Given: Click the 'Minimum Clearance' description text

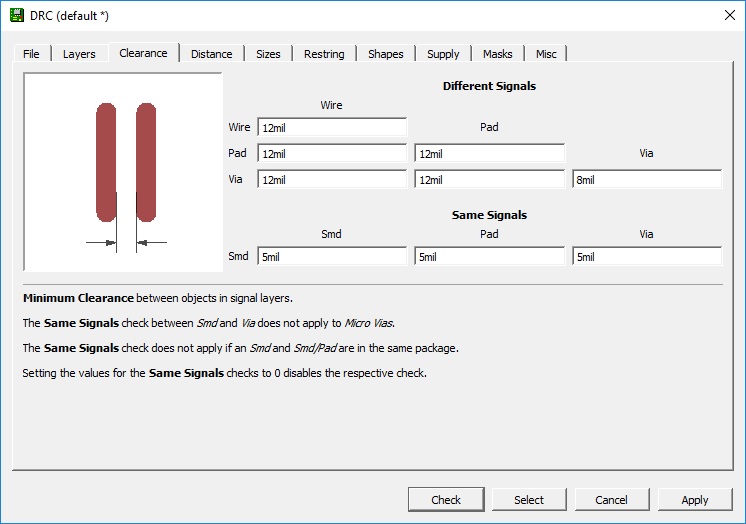Looking at the screenshot, I should tap(158, 298).
